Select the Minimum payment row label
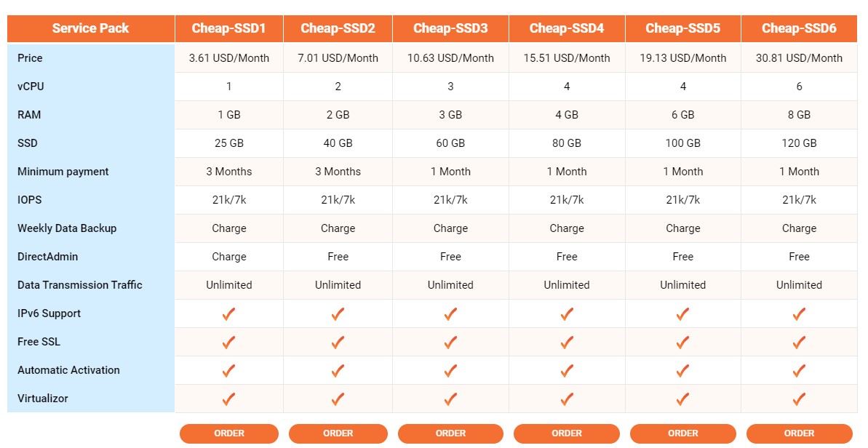This screenshot has width=868, height=448. pyautogui.click(x=63, y=172)
